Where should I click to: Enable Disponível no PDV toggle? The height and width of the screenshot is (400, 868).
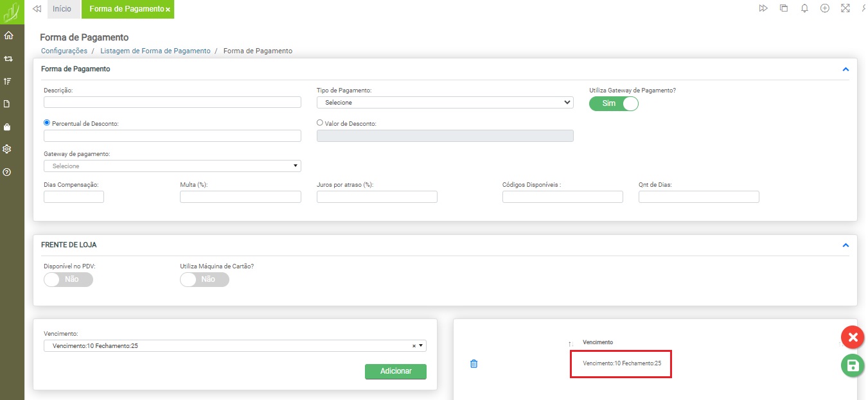point(68,279)
